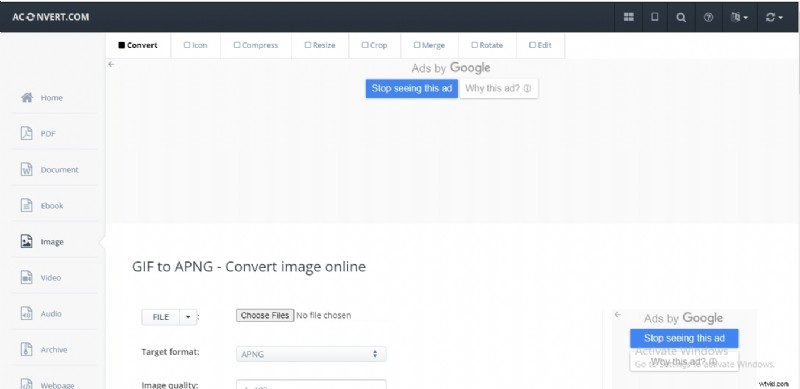
Task: Switch to the Compress tab
Action: point(256,45)
